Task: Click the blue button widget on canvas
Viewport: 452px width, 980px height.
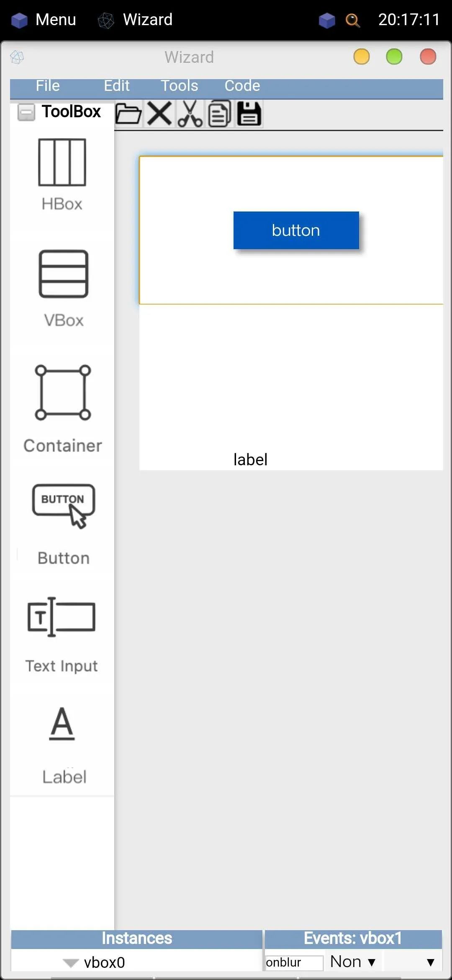Action: point(296,230)
